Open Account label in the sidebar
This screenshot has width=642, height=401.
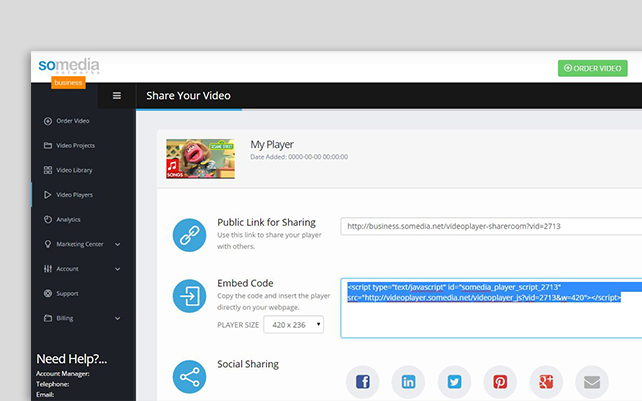pyautogui.click(x=68, y=269)
